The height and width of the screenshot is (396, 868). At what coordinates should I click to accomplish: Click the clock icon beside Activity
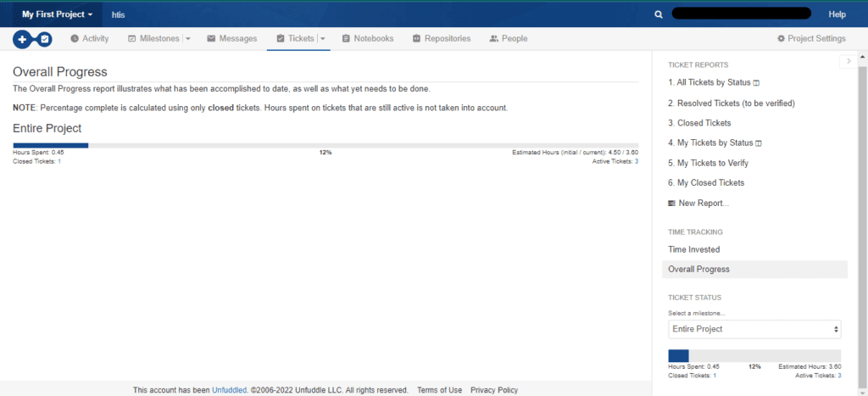pyautogui.click(x=75, y=39)
